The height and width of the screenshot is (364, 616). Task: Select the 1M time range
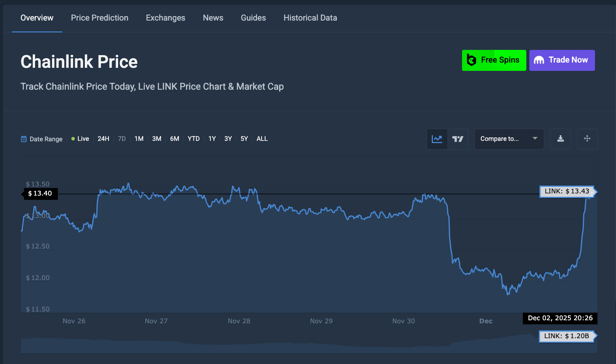pos(139,139)
